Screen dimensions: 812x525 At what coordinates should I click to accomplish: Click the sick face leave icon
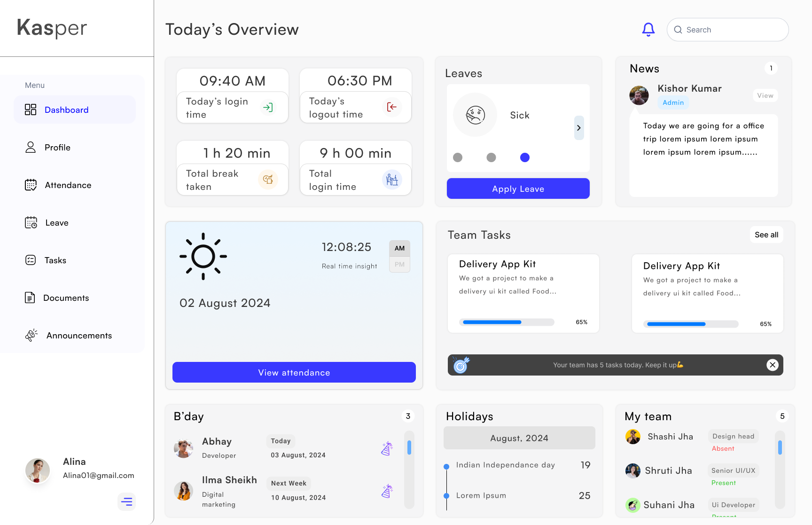pyautogui.click(x=475, y=115)
